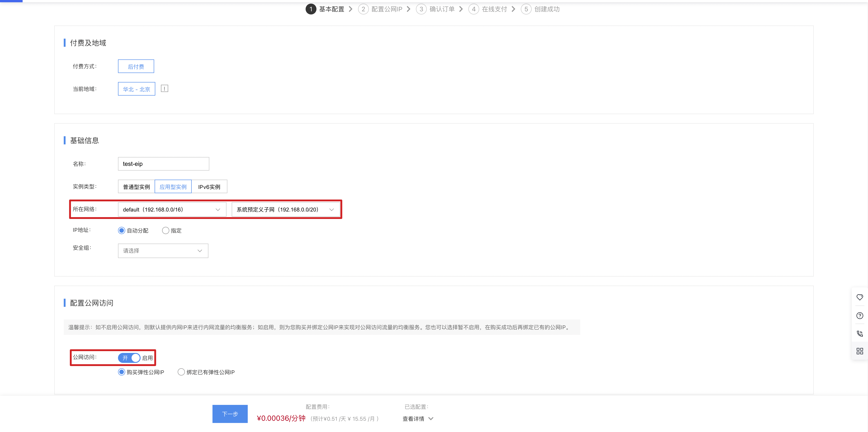Click the 名称 input field containing test-eip
Viewport: 868px width, 432px height.
163,164
